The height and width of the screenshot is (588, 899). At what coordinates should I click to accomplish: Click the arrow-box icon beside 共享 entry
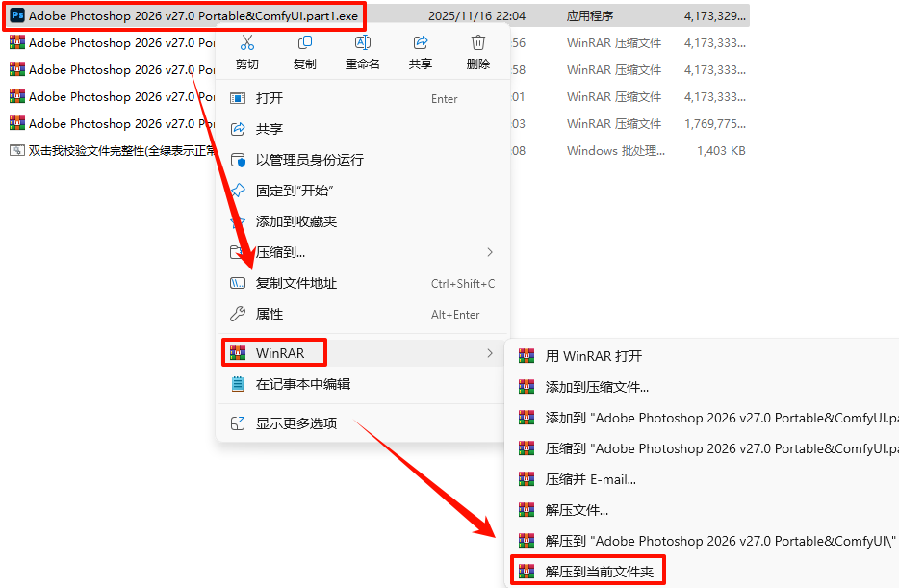pyautogui.click(x=238, y=129)
